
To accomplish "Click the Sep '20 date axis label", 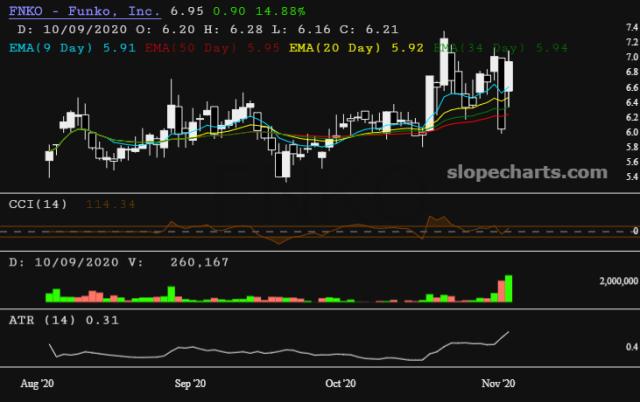I will 190,384.
